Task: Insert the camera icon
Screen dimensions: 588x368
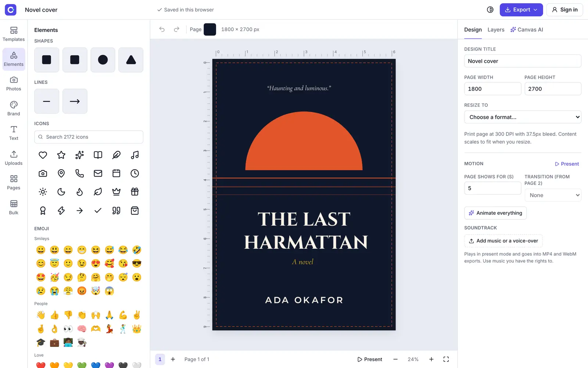Action: pos(43,173)
